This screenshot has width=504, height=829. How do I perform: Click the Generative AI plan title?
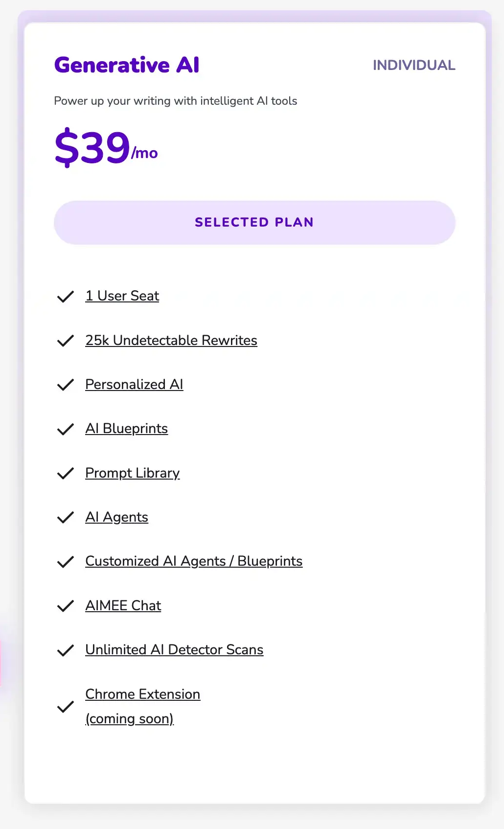click(x=127, y=65)
